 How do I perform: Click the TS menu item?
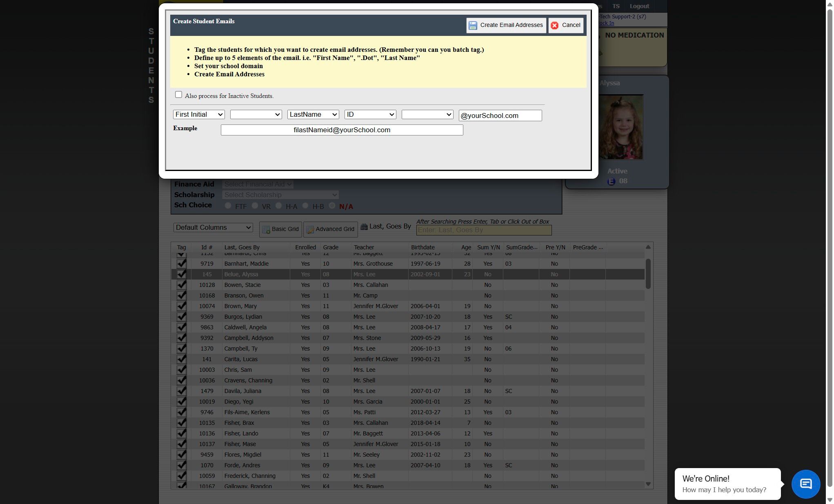(616, 6)
